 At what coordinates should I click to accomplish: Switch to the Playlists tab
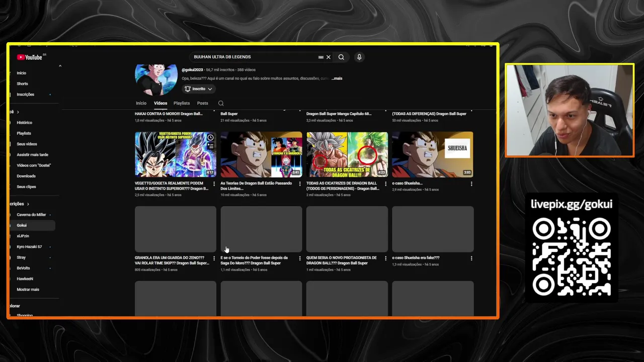(x=182, y=103)
